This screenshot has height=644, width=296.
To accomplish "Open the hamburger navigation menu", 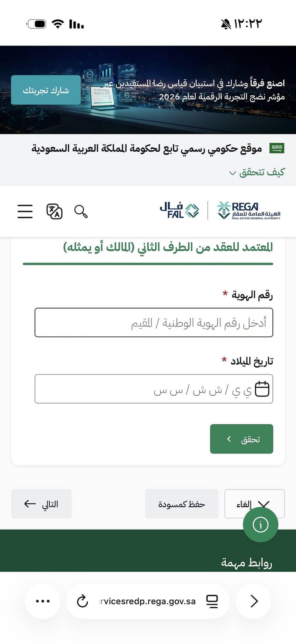I will pyautogui.click(x=25, y=211).
